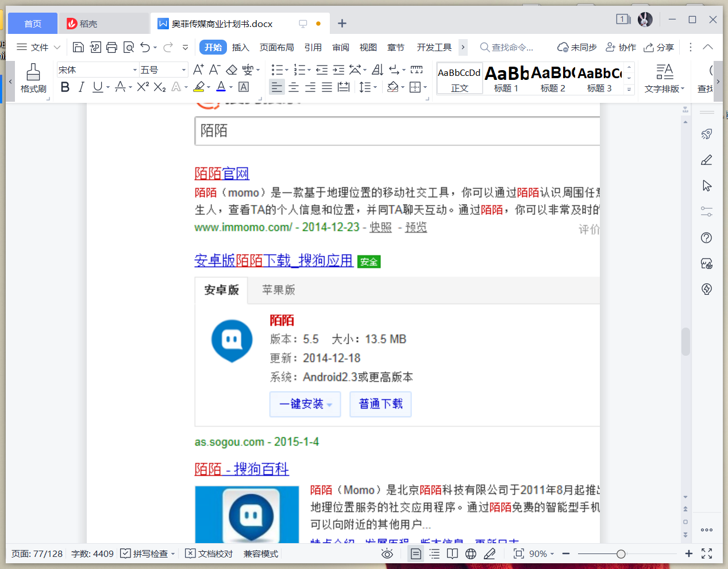Screen dimensions: 728x569
Task: Save the document via the save icon
Action: pos(78,47)
